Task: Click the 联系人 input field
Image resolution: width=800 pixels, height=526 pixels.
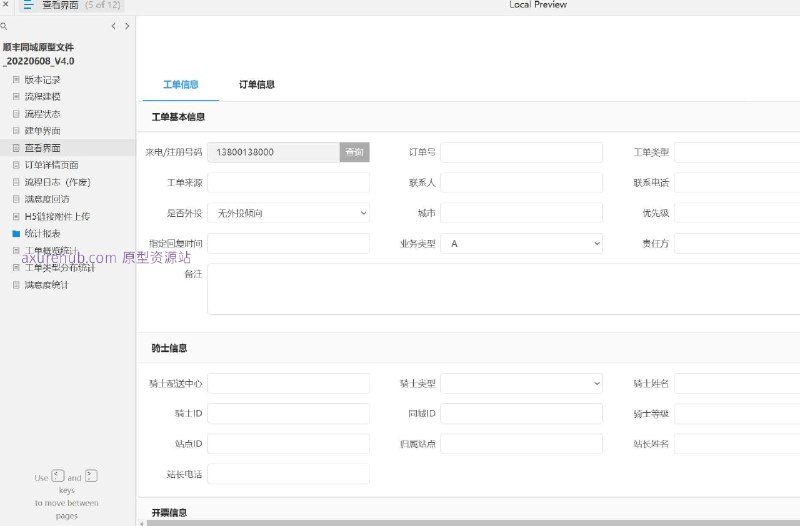Action: (x=521, y=183)
